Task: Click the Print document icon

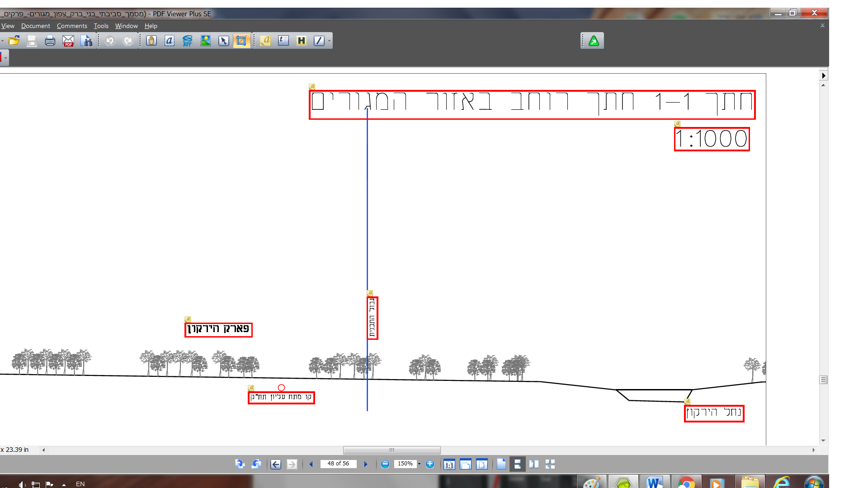Action: [50, 41]
